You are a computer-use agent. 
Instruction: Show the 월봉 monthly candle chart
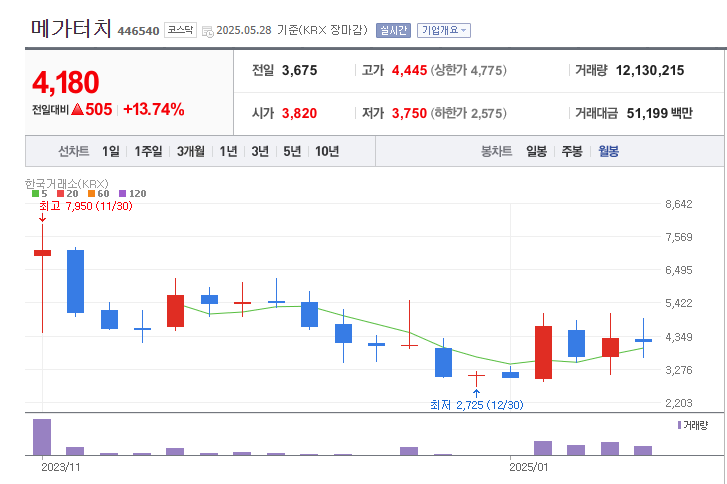(x=608, y=151)
